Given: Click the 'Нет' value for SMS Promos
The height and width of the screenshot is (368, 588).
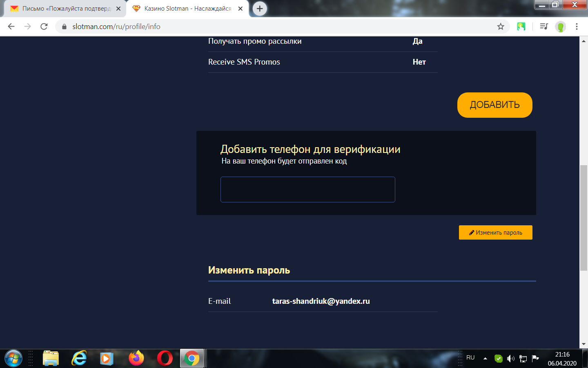Looking at the screenshot, I should pyautogui.click(x=419, y=62).
